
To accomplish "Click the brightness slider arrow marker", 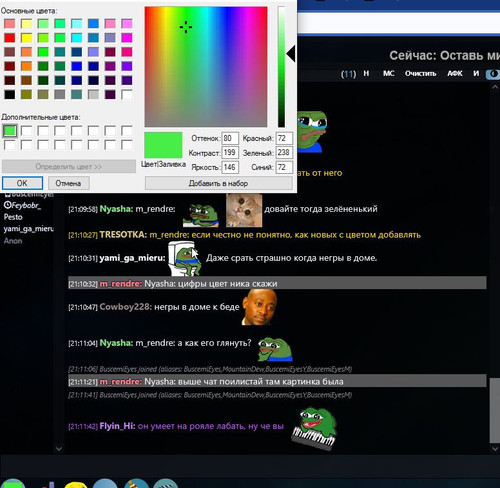I will (x=291, y=54).
